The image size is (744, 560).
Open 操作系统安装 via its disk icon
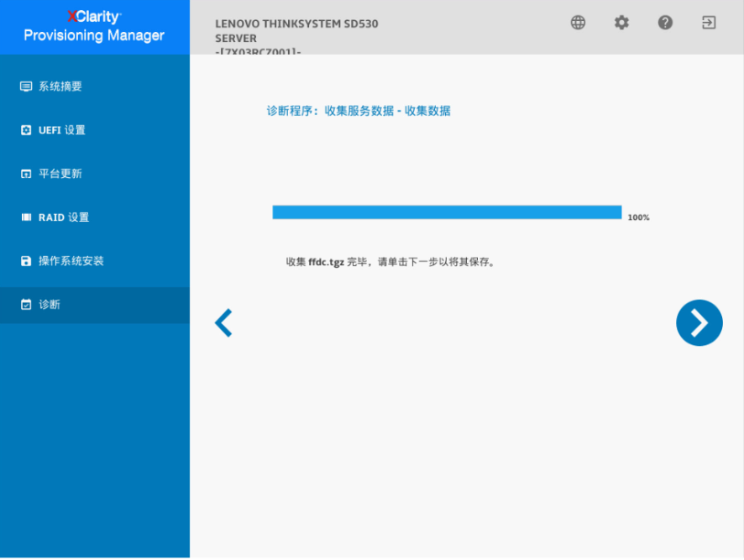24,260
